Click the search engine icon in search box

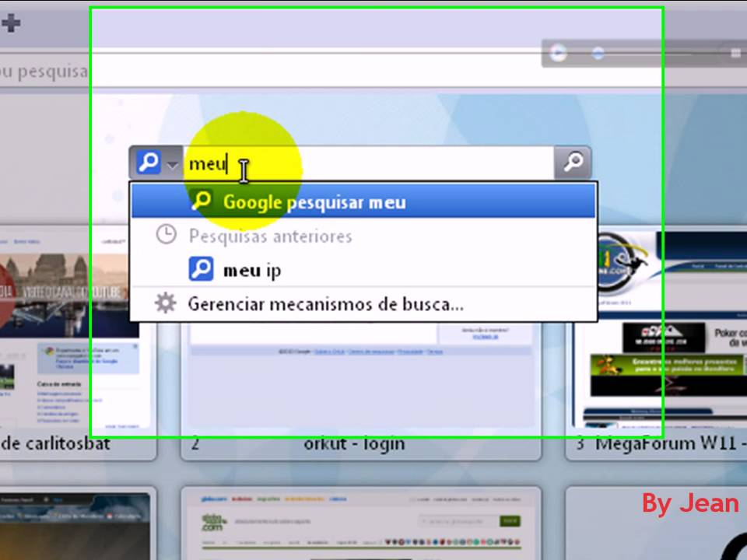pyautogui.click(x=149, y=163)
